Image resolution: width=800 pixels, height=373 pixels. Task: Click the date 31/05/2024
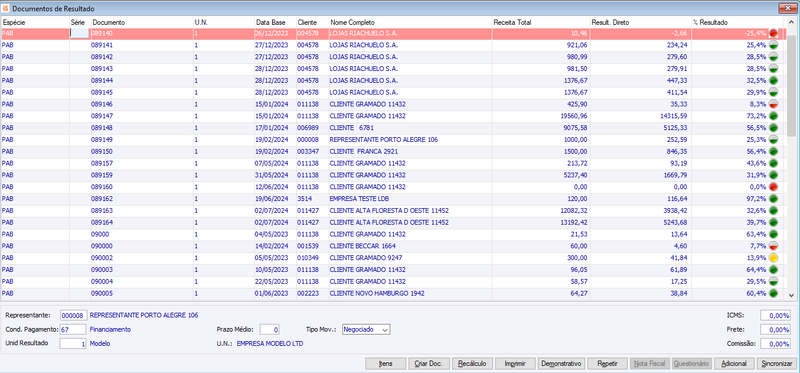click(270, 175)
